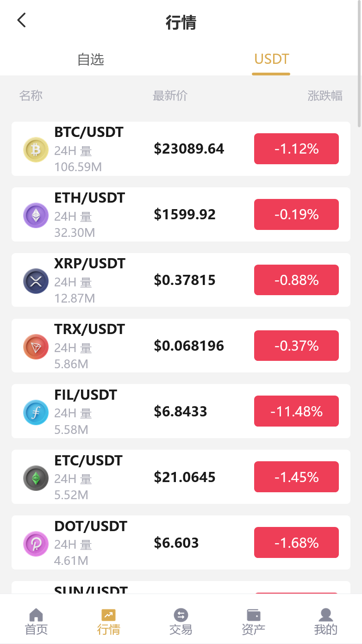The width and height of the screenshot is (362, 644).
Task: Switch to the 自选 tab
Action: [x=91, y=59]
